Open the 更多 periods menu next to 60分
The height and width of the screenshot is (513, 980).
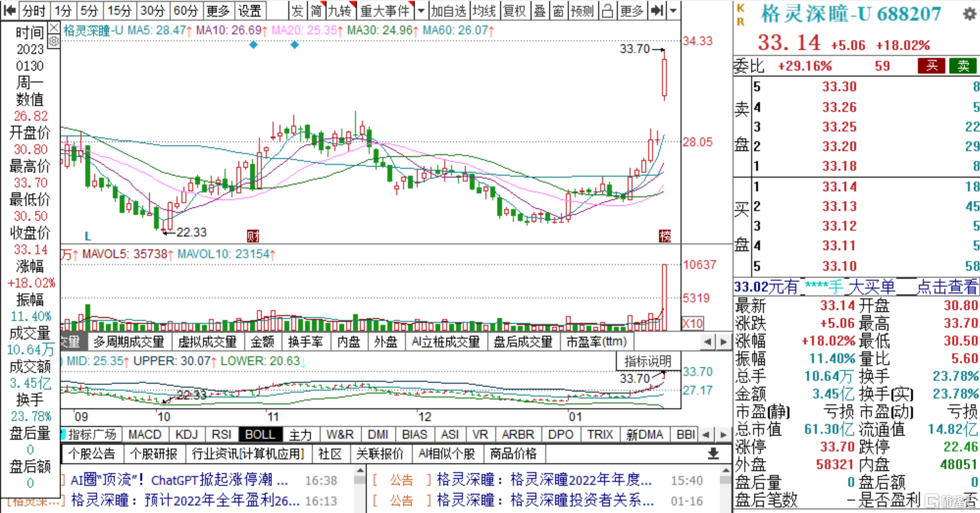pyautogui.click(x=218, y=10)
